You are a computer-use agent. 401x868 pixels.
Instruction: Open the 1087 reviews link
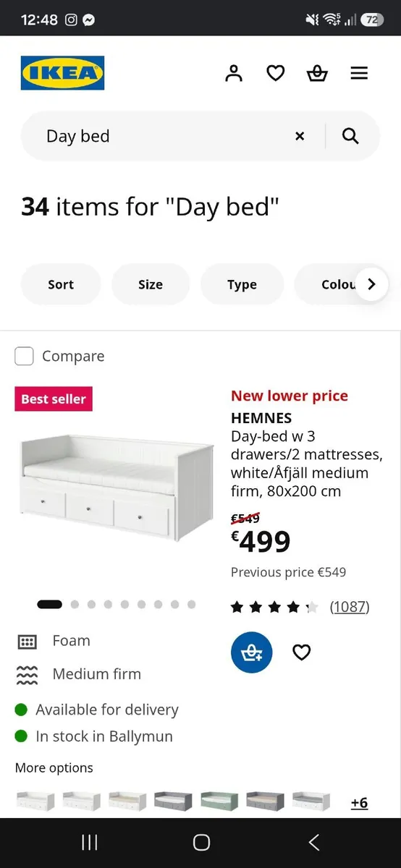point(350,607)
